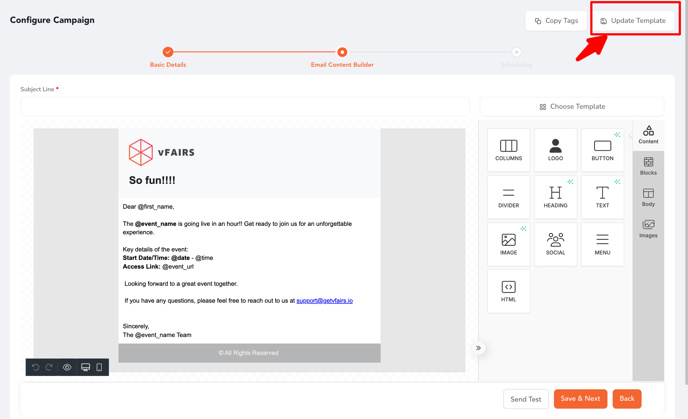Choose the Divider content block
The image size is (688, 419).
click(x=508, y=197)
